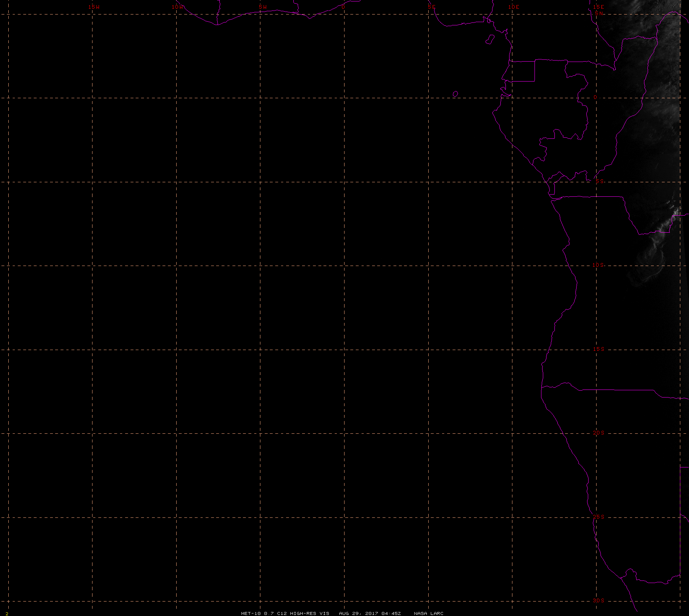Select the "10W" longitude label
689x616 pixels.
pos(178,7)
